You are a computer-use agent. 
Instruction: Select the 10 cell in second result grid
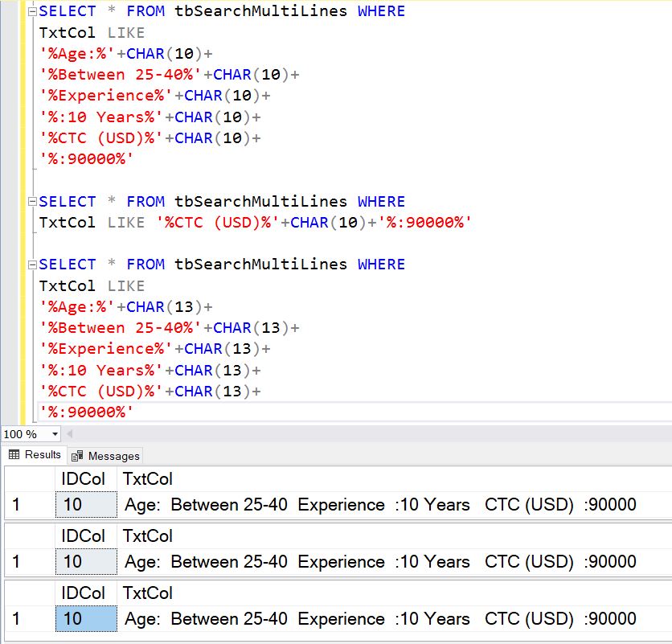pyautogui.click(x=84, y=561)
